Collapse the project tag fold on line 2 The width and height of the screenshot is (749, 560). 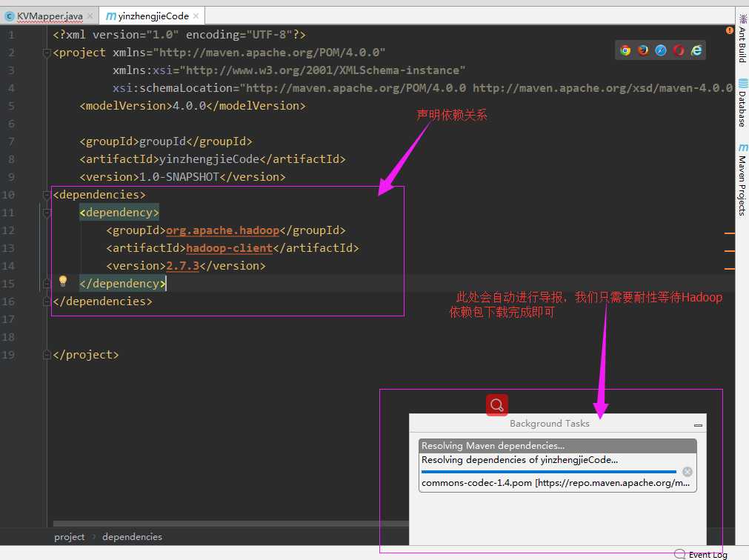[x=47, y=53]
